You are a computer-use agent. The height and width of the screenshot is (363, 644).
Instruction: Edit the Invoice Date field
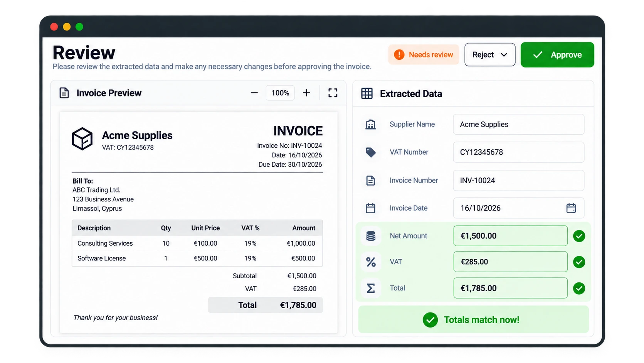[518, 208]
